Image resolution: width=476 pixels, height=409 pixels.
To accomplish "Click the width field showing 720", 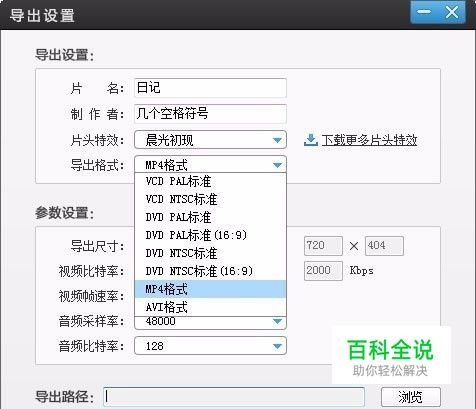I will pos(323,246).
